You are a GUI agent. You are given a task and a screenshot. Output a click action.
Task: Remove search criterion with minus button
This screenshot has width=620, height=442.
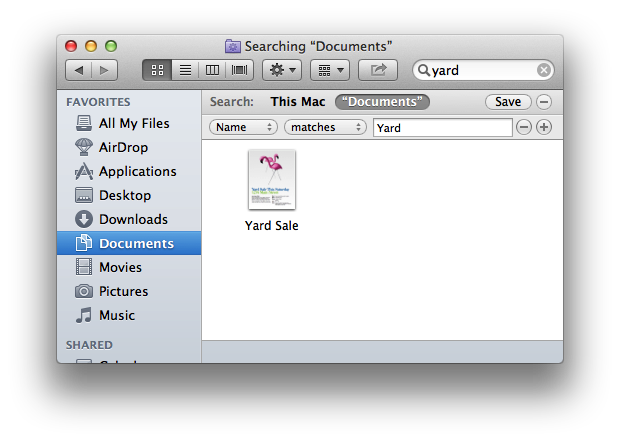pyautogui.click(x=524, y=127)
